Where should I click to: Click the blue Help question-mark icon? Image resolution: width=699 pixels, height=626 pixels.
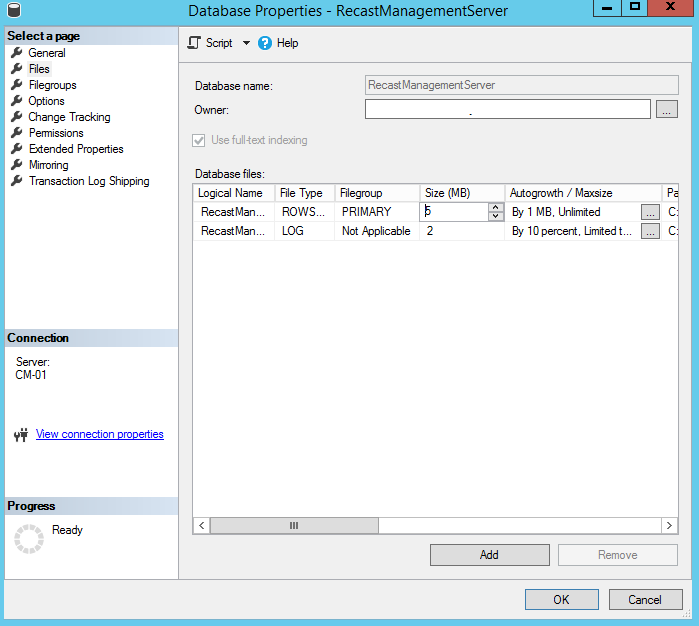click(x=265, y=43)
